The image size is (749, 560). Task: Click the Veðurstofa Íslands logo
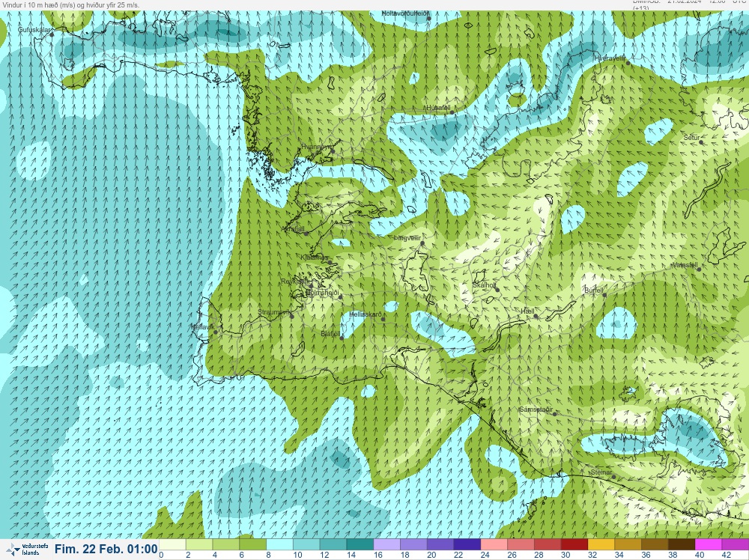(26, 549)
